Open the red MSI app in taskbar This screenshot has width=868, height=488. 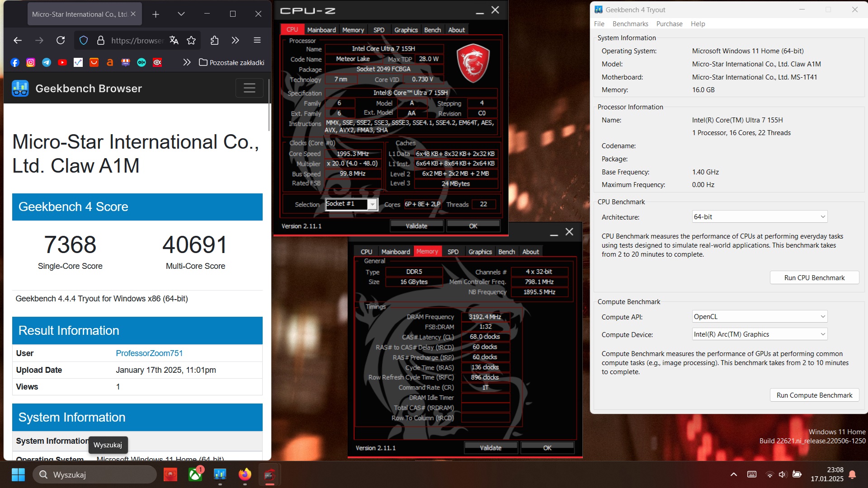pyautogui.click(x=170, y=474)
